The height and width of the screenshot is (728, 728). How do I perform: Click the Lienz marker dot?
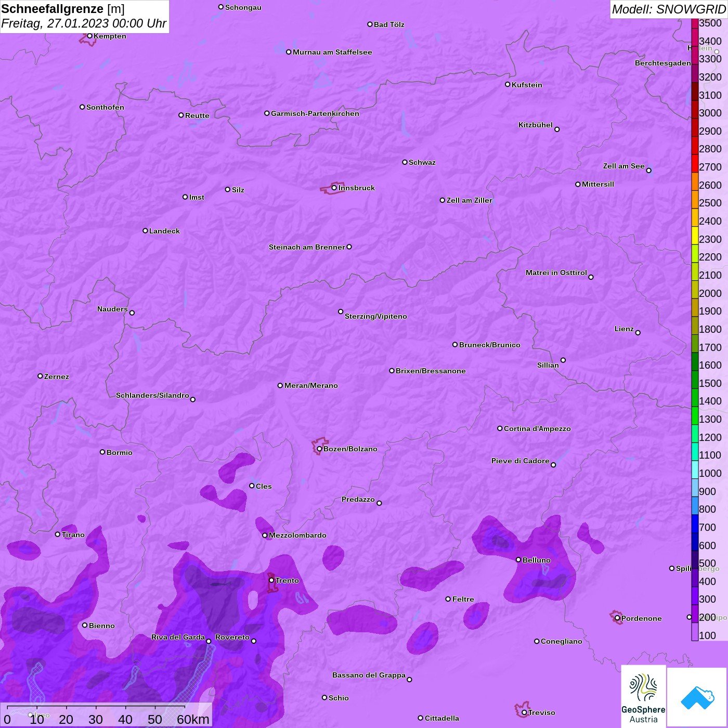coord(638,333)
